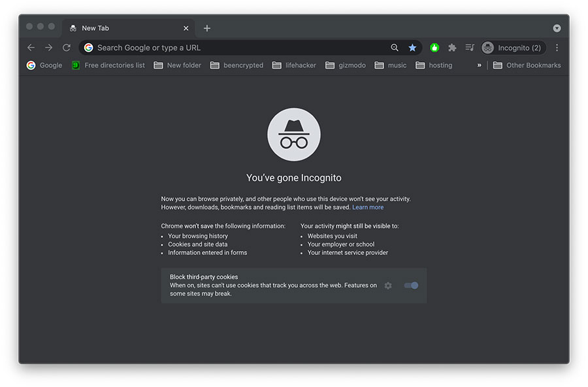588x387 pixels.
Task: Click the green AdBlock extension icon
Action: tap(434, 47)
